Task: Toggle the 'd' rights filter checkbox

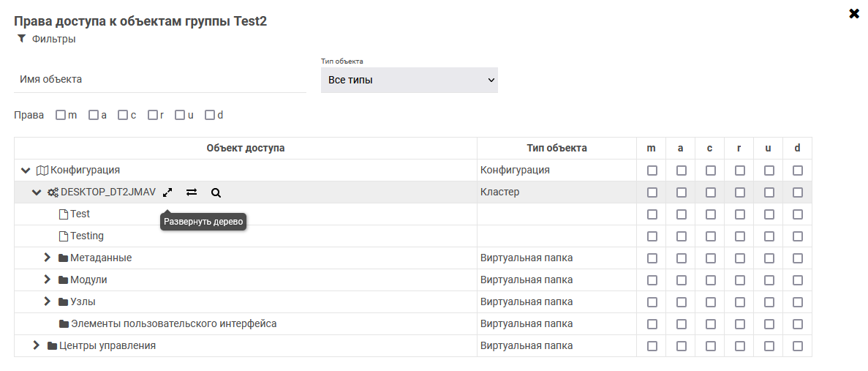Action: (x=210, y=115)
